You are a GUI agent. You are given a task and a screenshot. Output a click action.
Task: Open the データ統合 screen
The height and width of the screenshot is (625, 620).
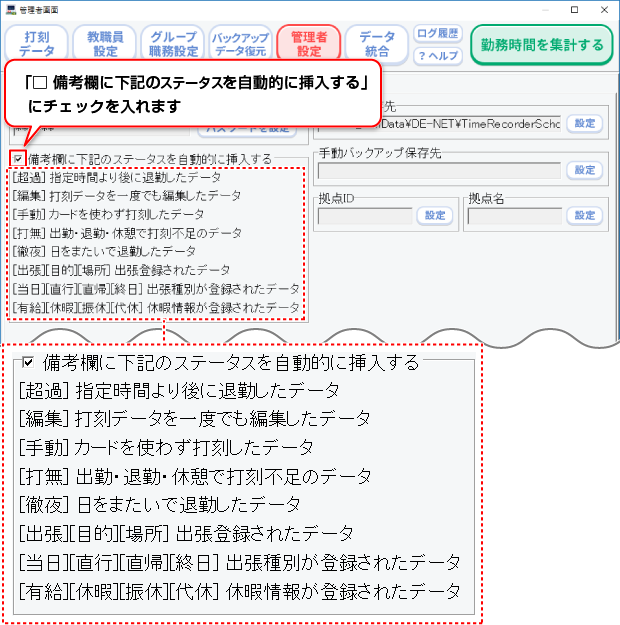click(377, 44)
